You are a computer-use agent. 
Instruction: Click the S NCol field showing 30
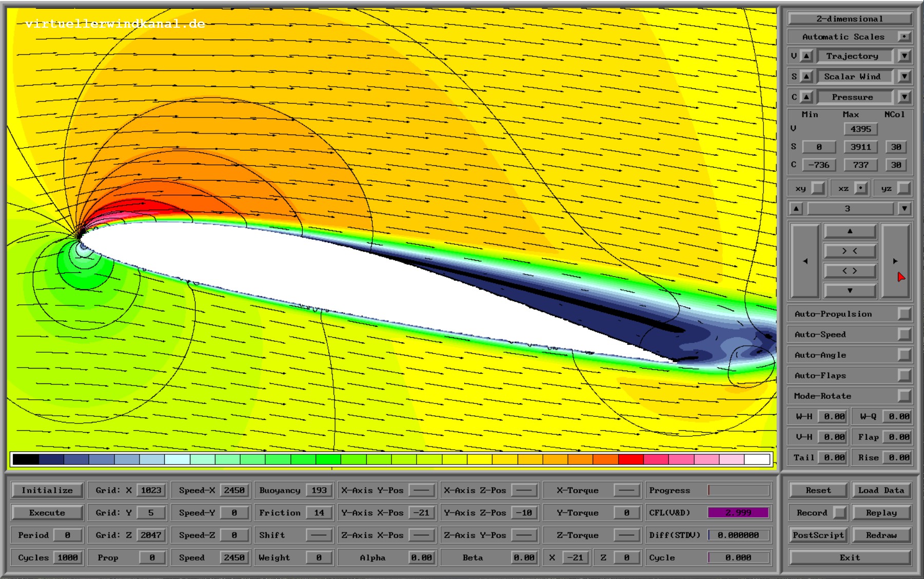pyautogui.click(x=896, y=147)
